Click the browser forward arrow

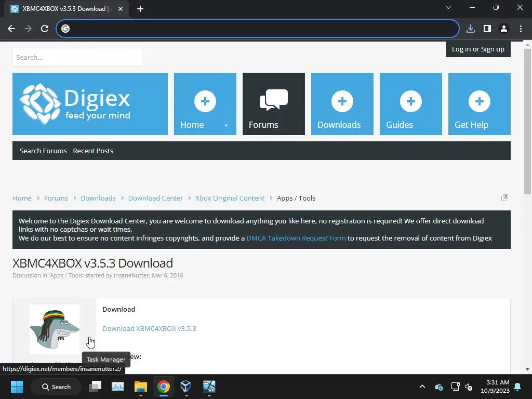click(x=28, y=29)
